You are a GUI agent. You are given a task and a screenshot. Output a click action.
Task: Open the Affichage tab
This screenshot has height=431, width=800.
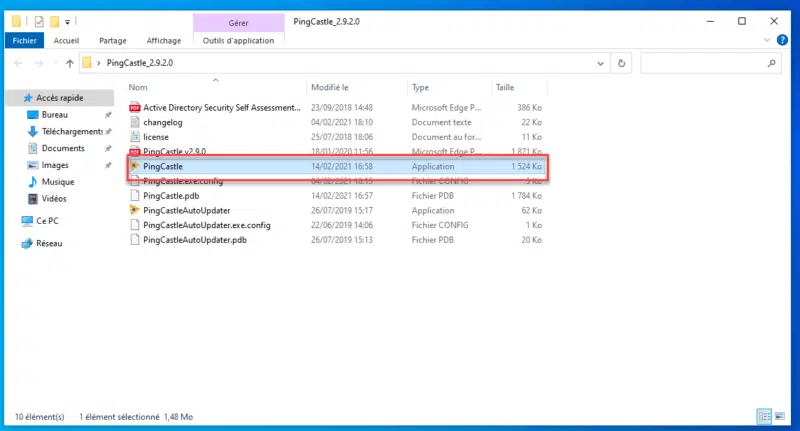164,40
